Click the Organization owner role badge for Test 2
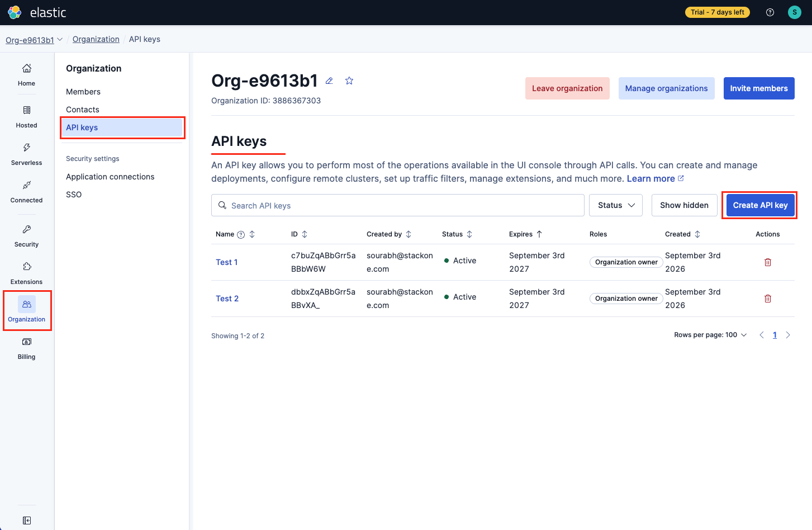 tap(626, 299)
